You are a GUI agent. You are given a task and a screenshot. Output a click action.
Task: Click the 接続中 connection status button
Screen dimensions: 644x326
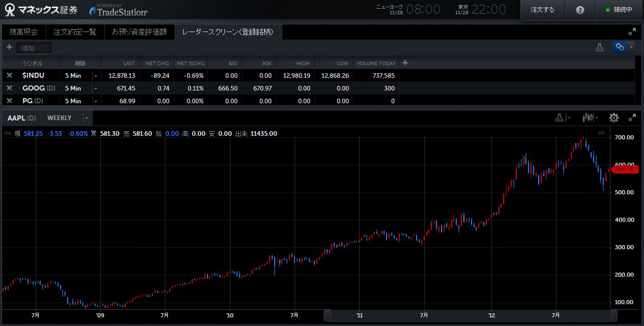point(619,10)
